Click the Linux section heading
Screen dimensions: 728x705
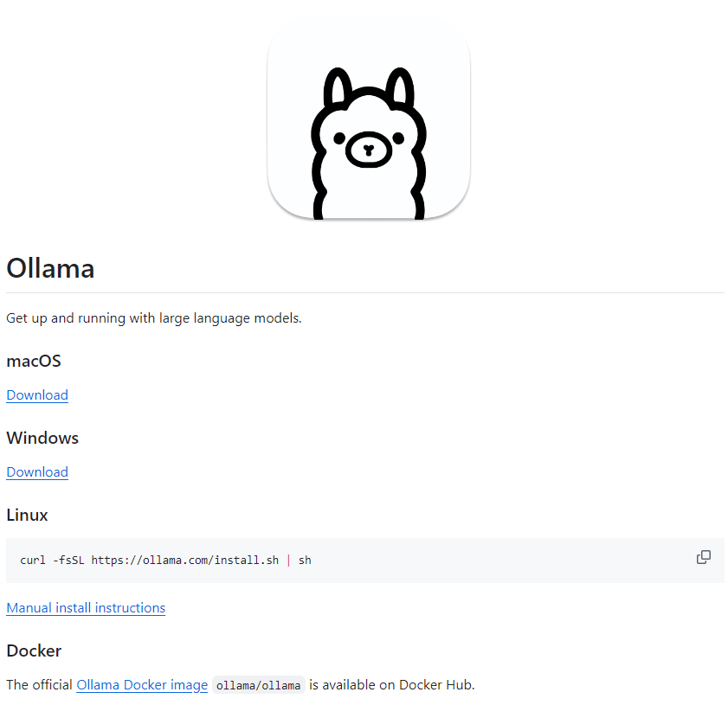27,516
